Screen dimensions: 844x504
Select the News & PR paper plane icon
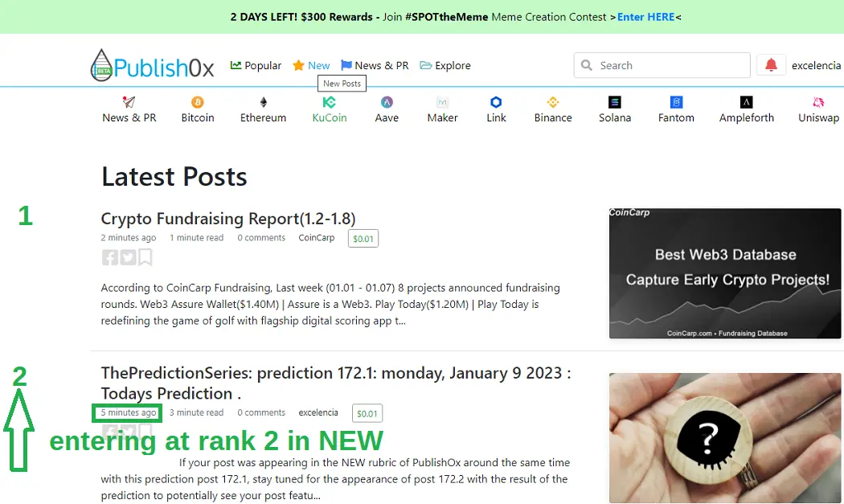pyautogui.click(x=129, y=102)
